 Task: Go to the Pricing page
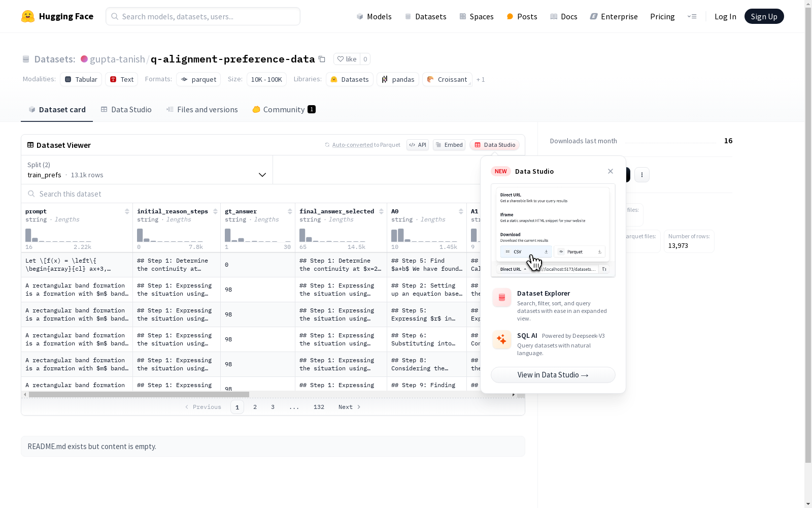(662, 16)
